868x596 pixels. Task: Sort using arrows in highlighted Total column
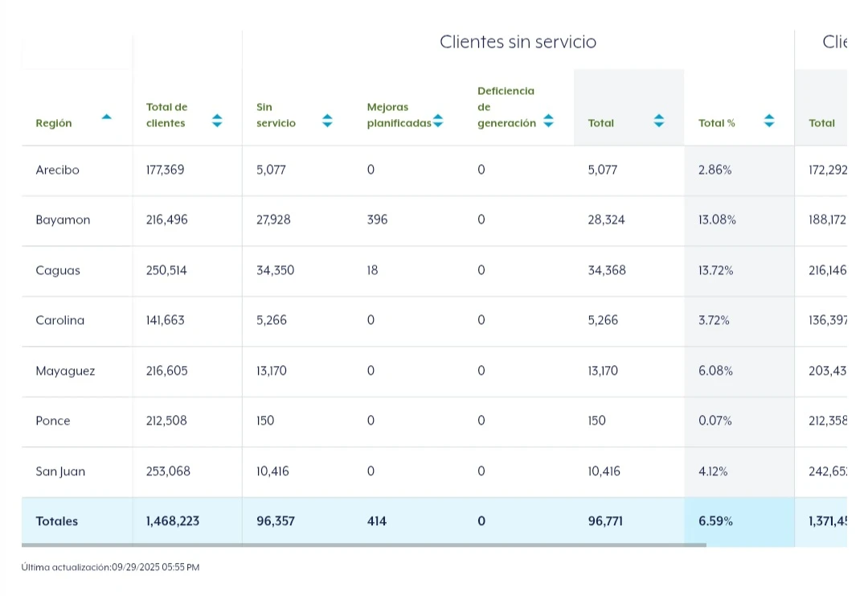coord(659,121)
